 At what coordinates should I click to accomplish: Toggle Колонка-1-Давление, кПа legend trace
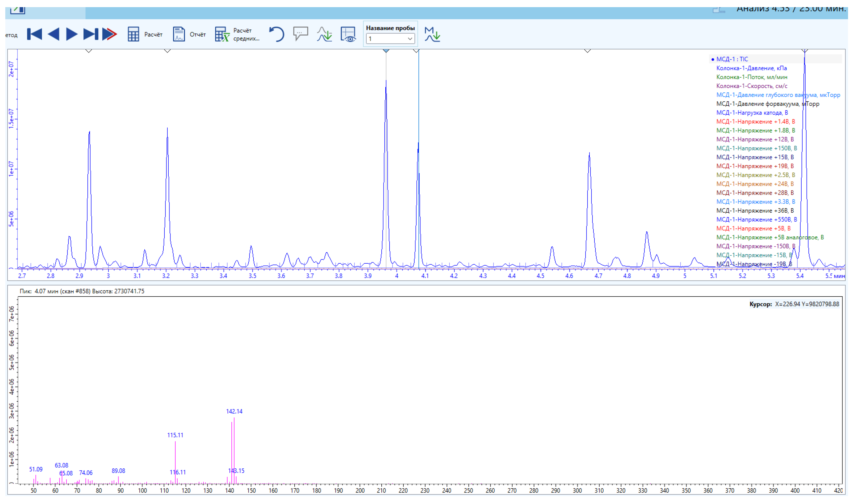(751, 68)
